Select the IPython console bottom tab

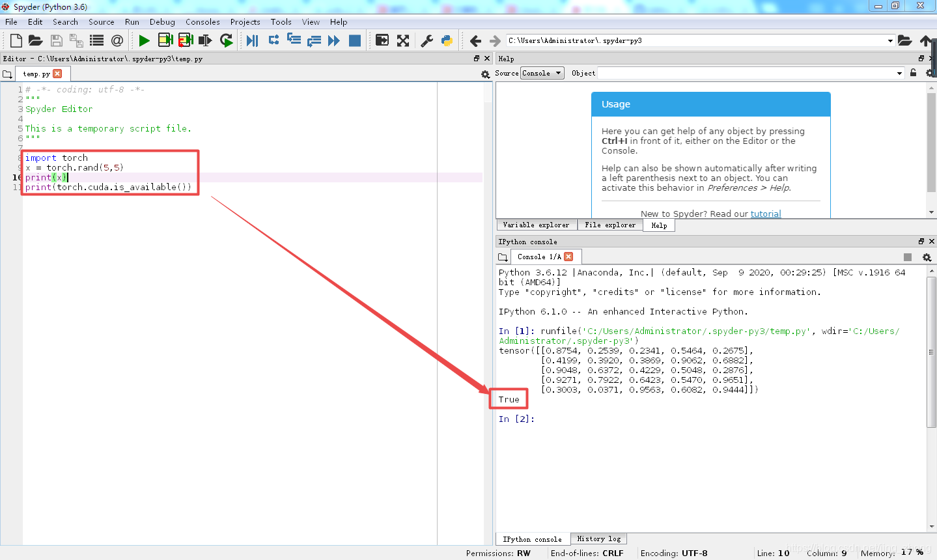pyautogui.click(x=532, y=539)
